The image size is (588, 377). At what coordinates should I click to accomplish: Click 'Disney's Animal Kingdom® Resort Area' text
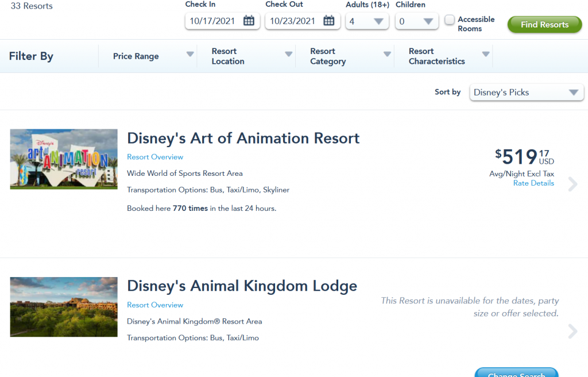[194, 321]
